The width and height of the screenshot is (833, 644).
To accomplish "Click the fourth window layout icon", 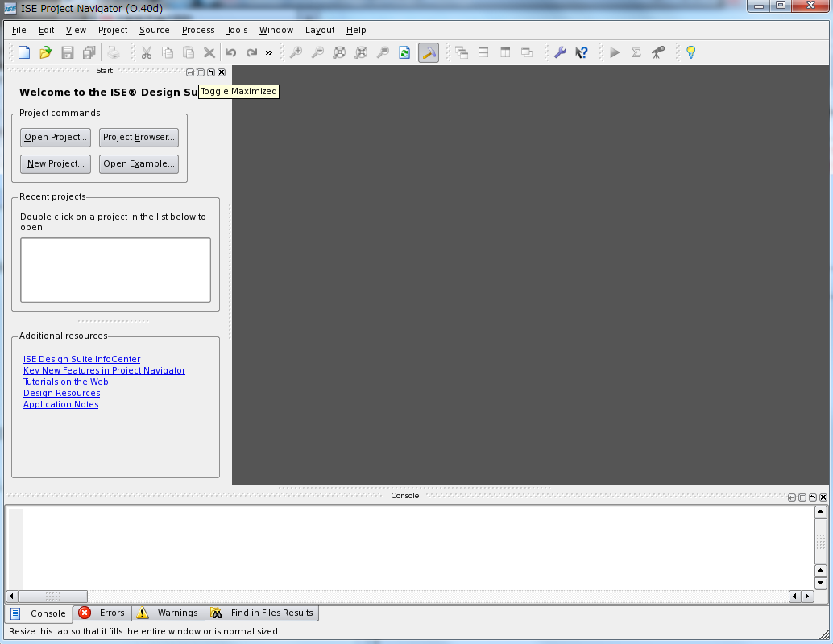I will 527,52.
